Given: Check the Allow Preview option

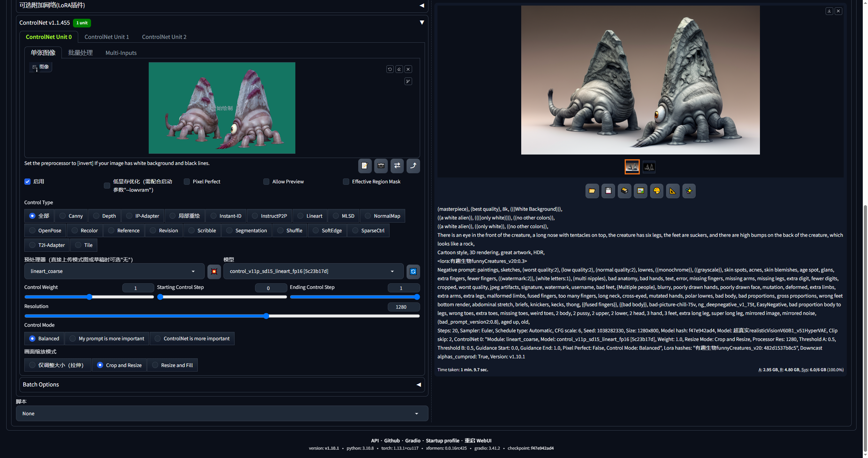Looking at the screenshot, I should point(267,182).
